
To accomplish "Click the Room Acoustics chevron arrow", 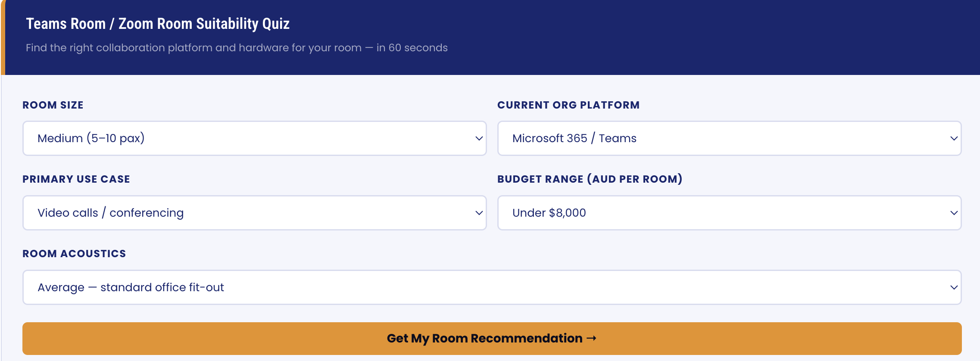I will pos(954,287).
